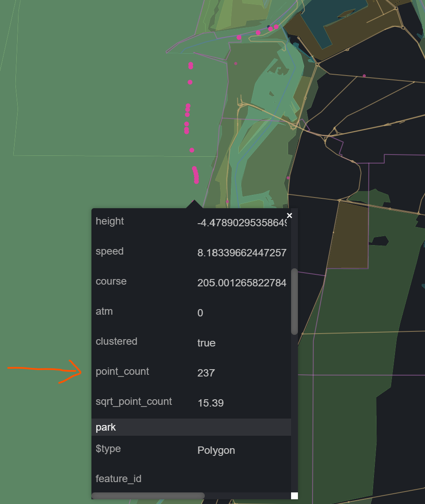Select the clustered value true
This screenshot has height=504, width=425.
point(206,343)
